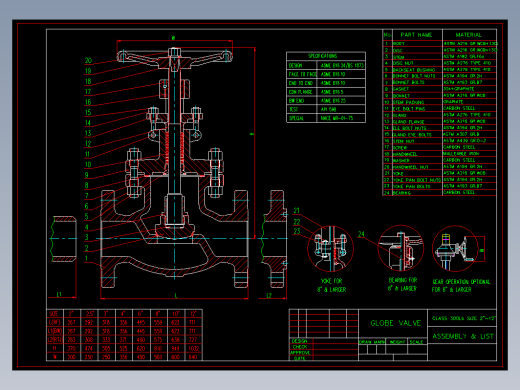
Task: Click the CLASS 300Lb SIZE 2"-12" text
Action: 464,318
